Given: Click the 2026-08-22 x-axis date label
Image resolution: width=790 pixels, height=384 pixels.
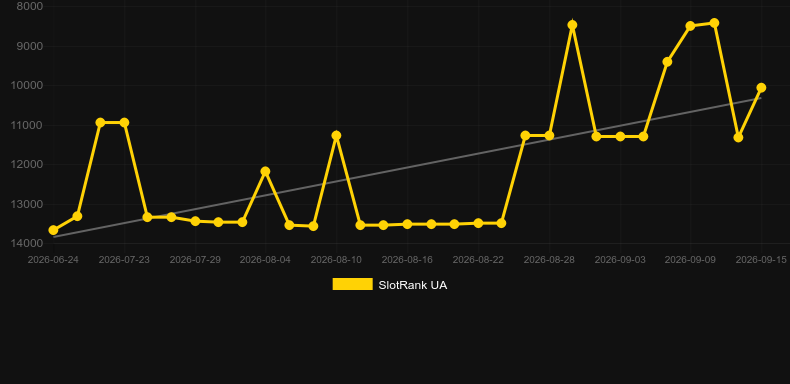Looking at the screenshot, I should [478, 260].
